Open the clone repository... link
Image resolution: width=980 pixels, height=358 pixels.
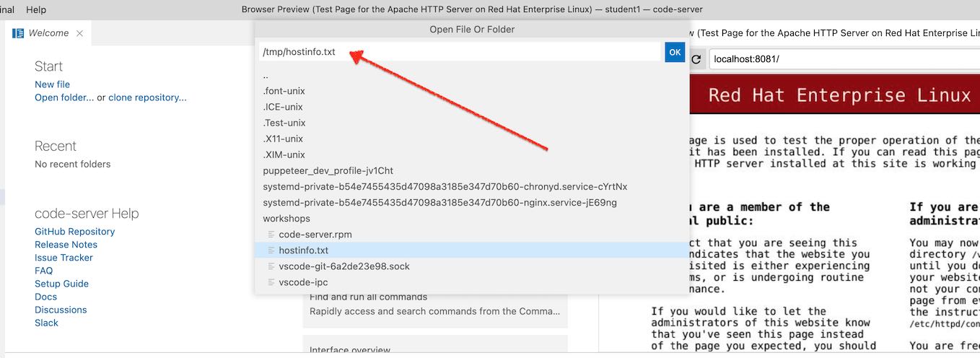[147, 97]
